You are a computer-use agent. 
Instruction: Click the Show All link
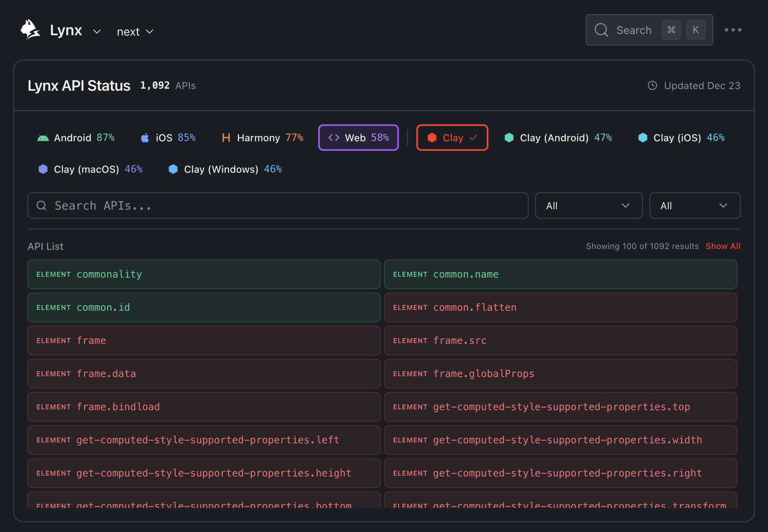point(722,246)
